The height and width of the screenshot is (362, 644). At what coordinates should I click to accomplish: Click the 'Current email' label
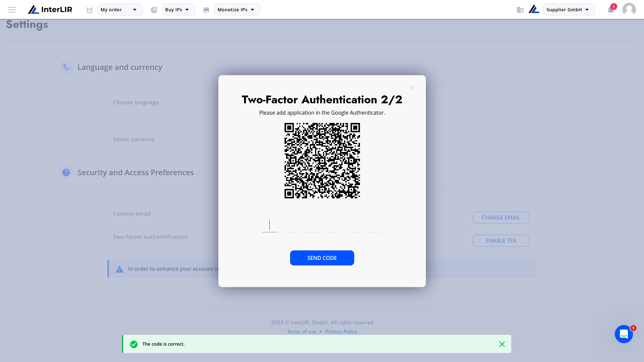coord(132,214)
